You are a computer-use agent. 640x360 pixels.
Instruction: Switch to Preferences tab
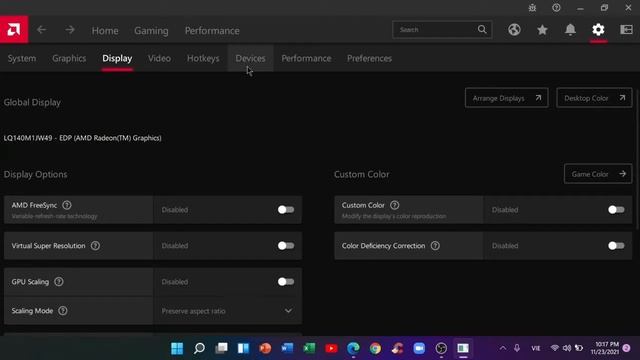(x=369, y=58)
